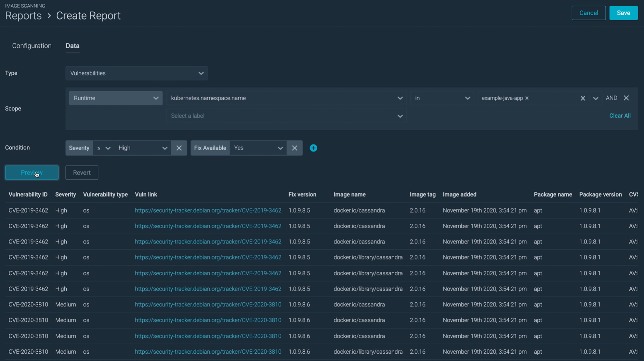The width and height of the screenshot is (644, 361).
Task: Open first CVE-2019-3462 debian tracker link
Action: point(208,210)
